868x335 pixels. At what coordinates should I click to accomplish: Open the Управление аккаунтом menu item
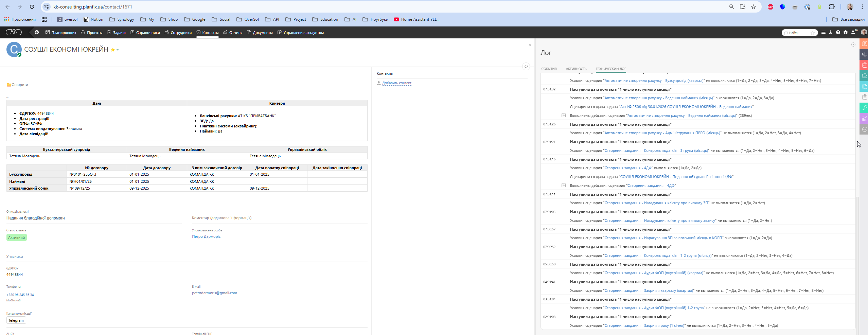[301, 33]
